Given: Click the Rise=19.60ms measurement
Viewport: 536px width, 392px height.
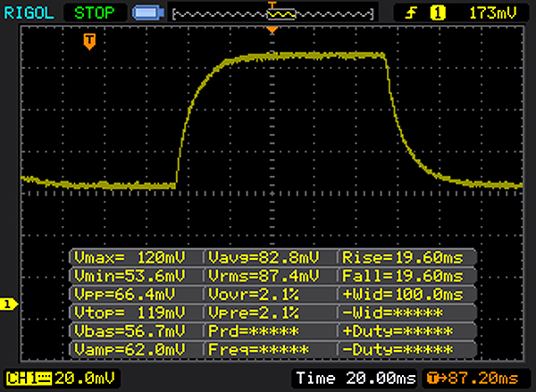Looking at the screenshot, I should click(x=403, y=257).
